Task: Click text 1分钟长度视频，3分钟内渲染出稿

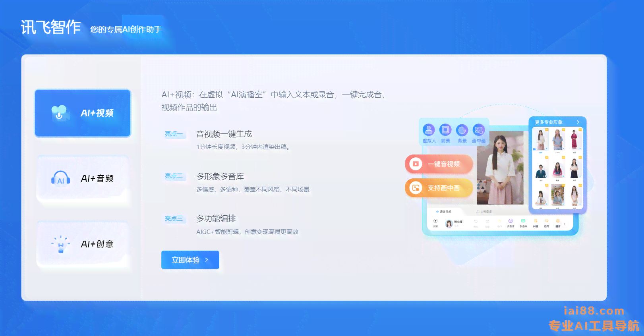Action: (243, 147)
